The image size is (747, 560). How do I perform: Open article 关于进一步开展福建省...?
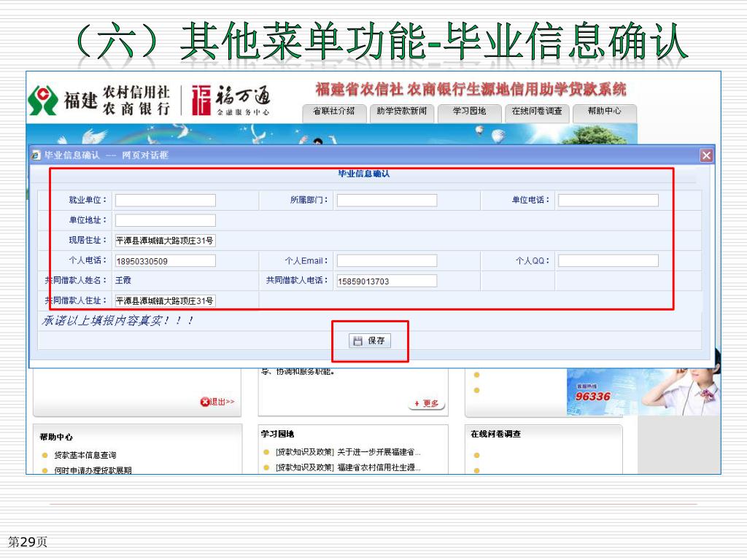tap(379, 452)
